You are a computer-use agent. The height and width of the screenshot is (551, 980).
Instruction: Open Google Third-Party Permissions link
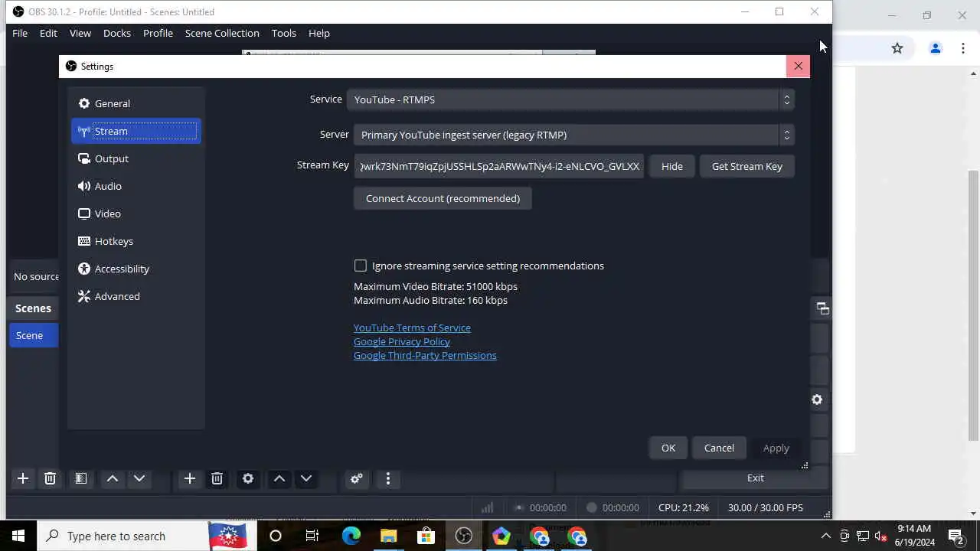(x=425, y=355)
